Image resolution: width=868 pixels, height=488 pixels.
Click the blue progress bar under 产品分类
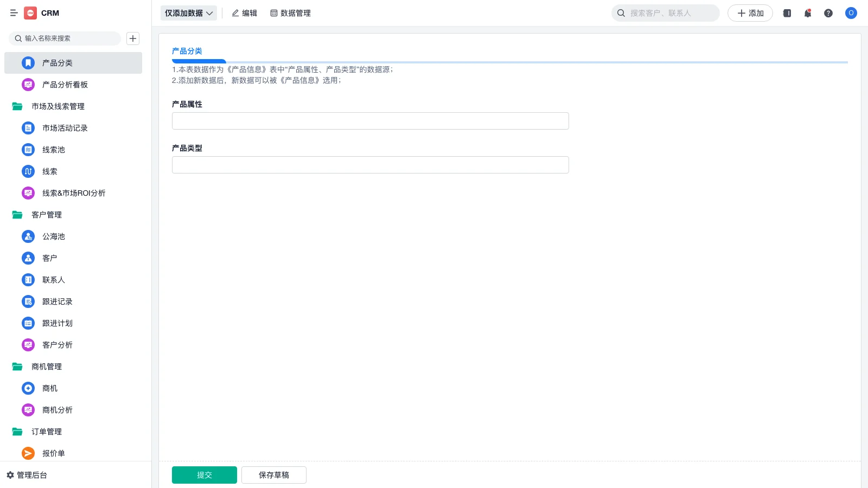(x=199, y=61)
